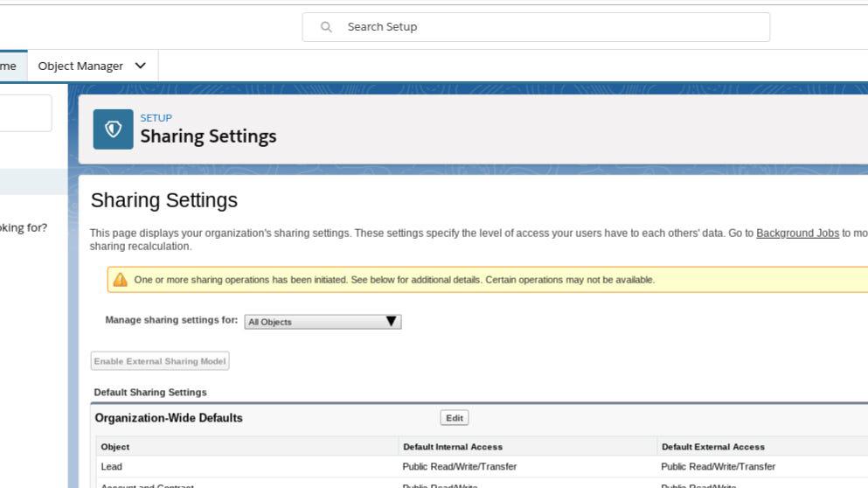Click the magnifier icon in Search Setup

pyautogui.click(x=327, y=27)
